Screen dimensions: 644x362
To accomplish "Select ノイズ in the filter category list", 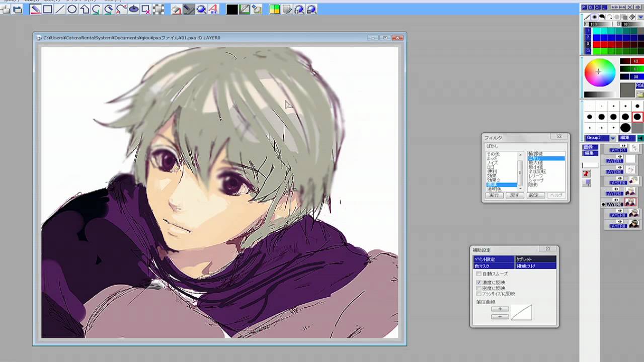I will tap(492, 163).
